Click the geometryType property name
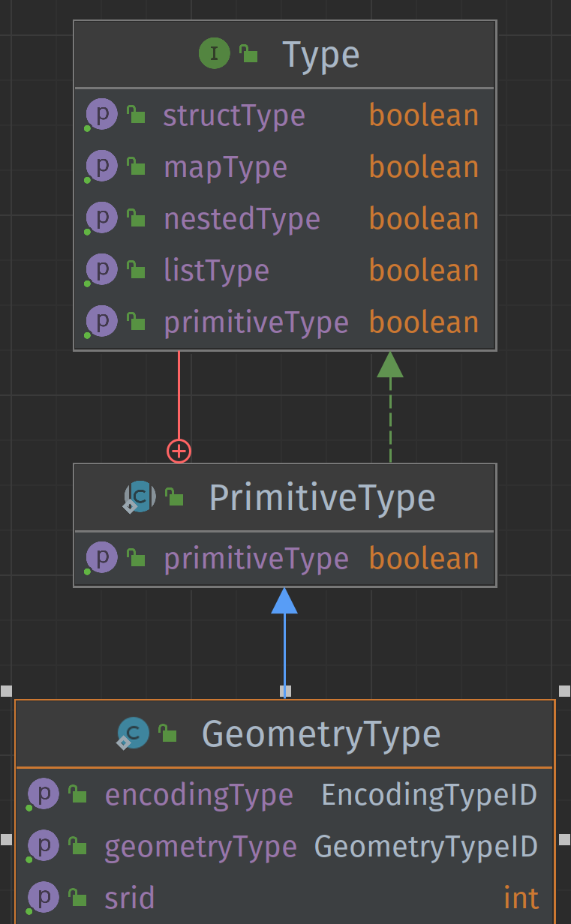 (200, 846)
